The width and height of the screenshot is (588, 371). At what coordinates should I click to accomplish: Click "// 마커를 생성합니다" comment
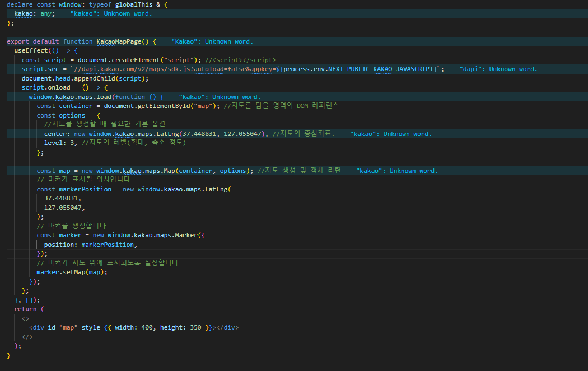71,226
